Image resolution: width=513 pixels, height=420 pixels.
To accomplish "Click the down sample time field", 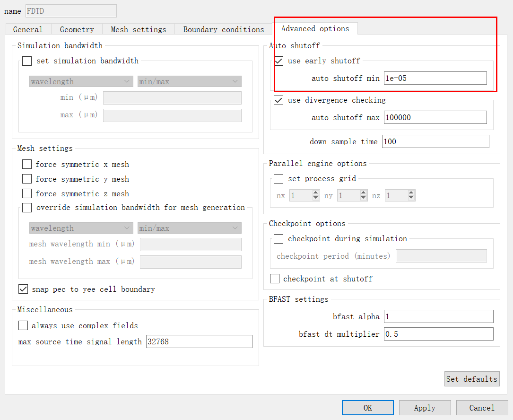I will pyautogui.click(x=435, y=141).
